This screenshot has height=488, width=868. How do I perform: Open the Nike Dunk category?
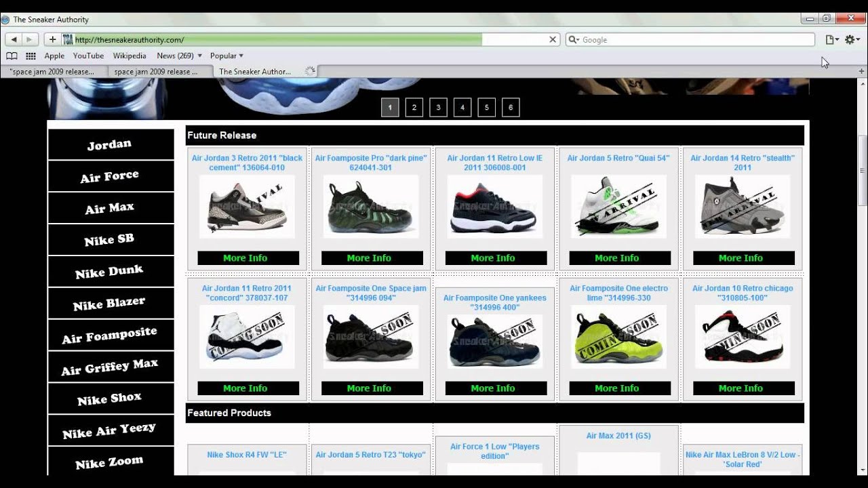point(111,272)
